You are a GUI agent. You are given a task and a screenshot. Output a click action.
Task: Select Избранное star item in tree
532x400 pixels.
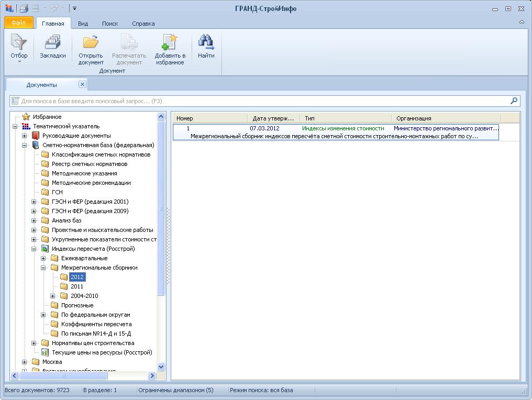tap(47, 117)
